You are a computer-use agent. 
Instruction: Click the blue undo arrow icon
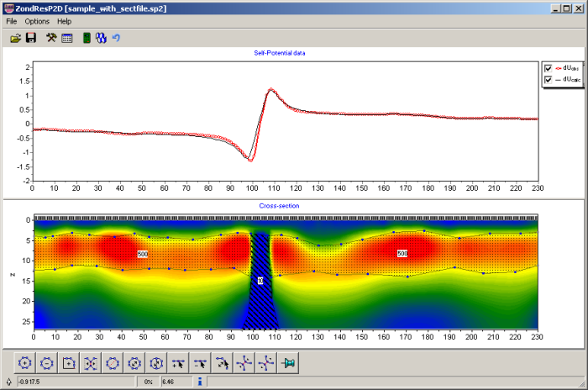coord(116,38)
